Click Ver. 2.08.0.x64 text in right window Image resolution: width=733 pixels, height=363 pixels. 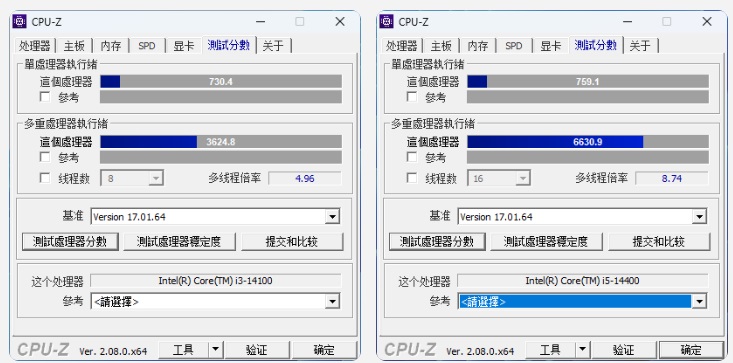(x=480, y=351)
